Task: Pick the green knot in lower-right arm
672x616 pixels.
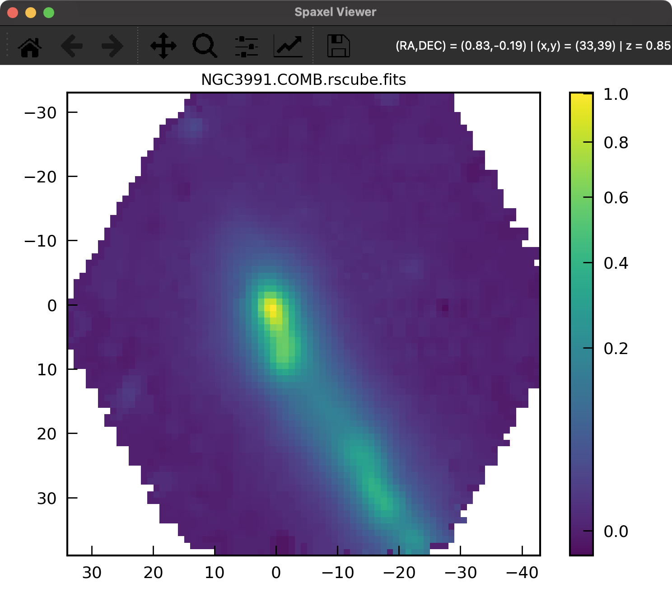Action: pyautogui.click(x=385, y=502)
